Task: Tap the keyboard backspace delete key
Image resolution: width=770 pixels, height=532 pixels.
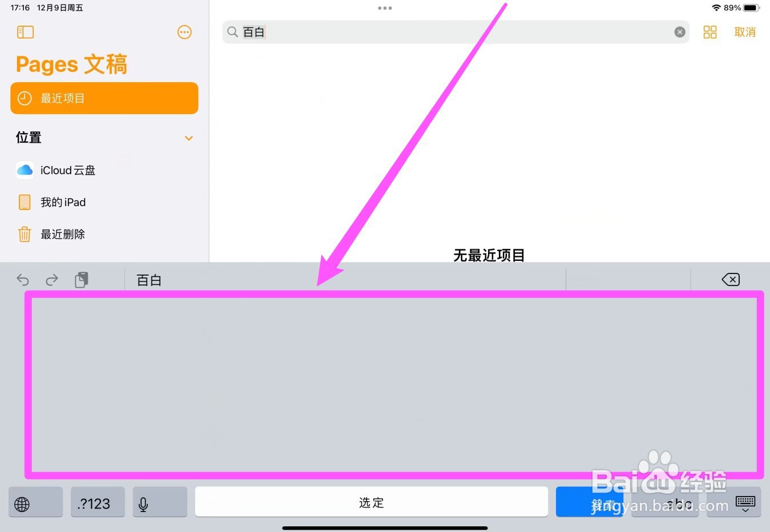Action: coord(731,279)
